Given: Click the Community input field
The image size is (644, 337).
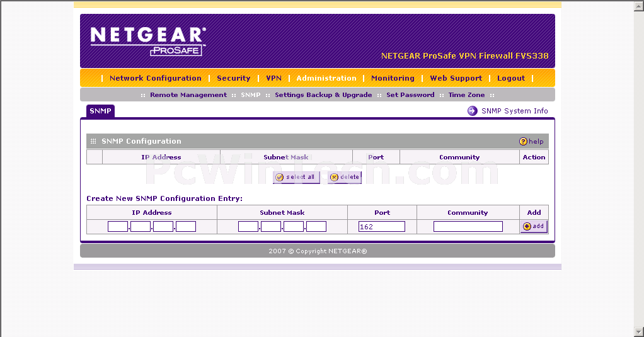Looking at the screenshot, I should click(468, 227).
